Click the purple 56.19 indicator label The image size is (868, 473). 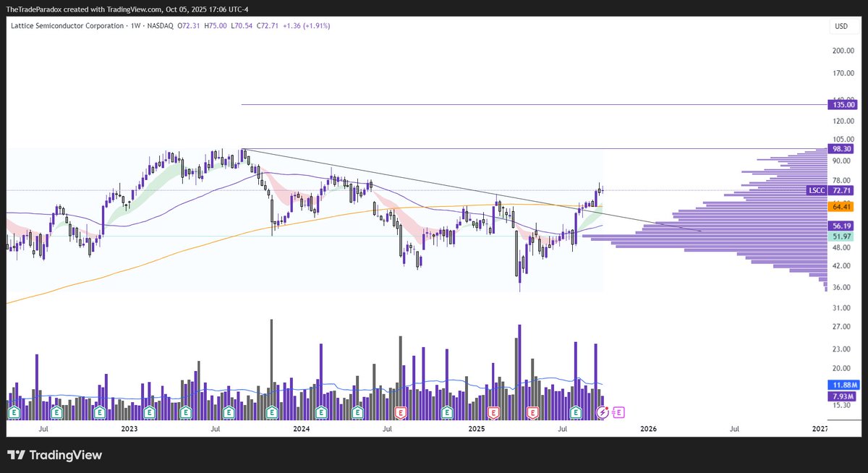(842, 226)
